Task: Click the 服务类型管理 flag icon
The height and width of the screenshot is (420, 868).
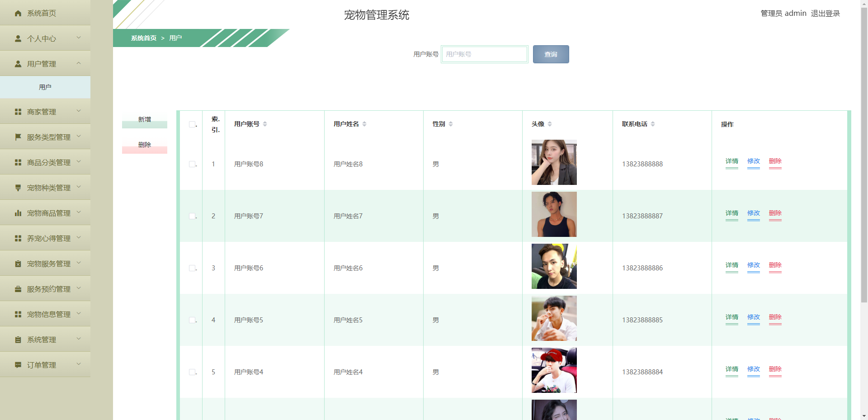Action: tap(18, 137)
